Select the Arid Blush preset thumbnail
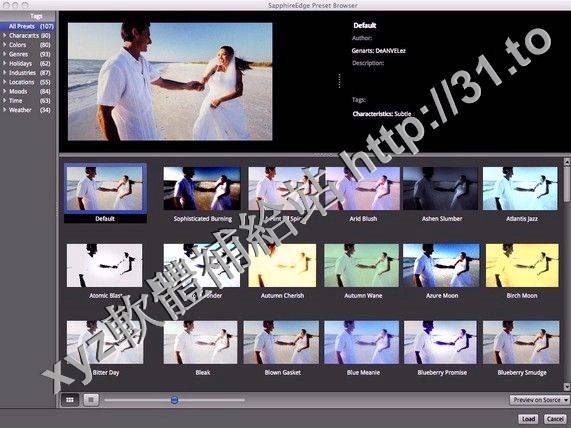Screen dimensions: 571x428 tap(362, 188)
